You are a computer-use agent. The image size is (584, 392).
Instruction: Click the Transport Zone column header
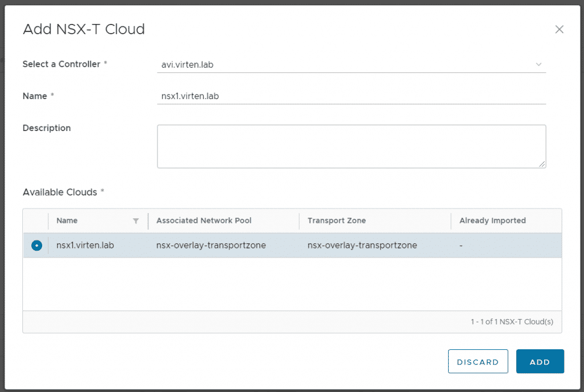tap(336, 220)
